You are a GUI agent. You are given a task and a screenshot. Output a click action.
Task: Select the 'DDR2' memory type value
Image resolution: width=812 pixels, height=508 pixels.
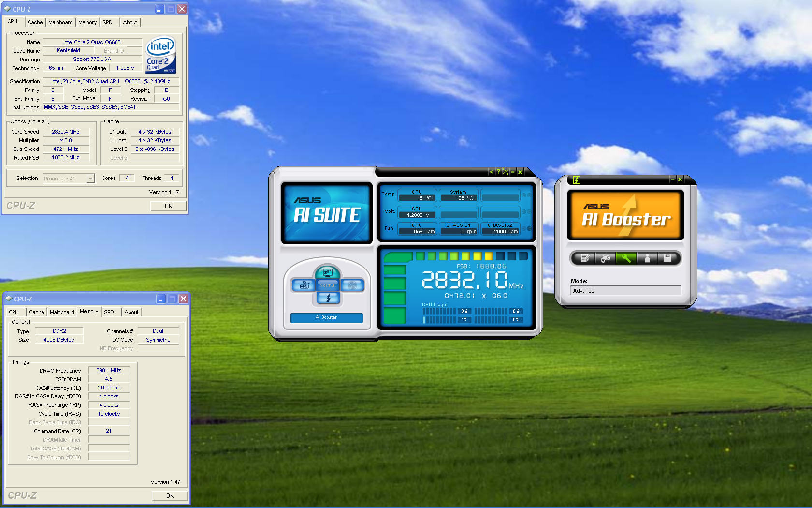point(59,331)
